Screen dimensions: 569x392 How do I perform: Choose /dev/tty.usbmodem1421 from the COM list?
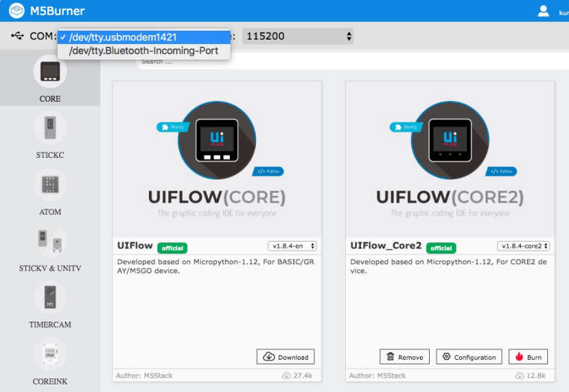pos(144,37)
